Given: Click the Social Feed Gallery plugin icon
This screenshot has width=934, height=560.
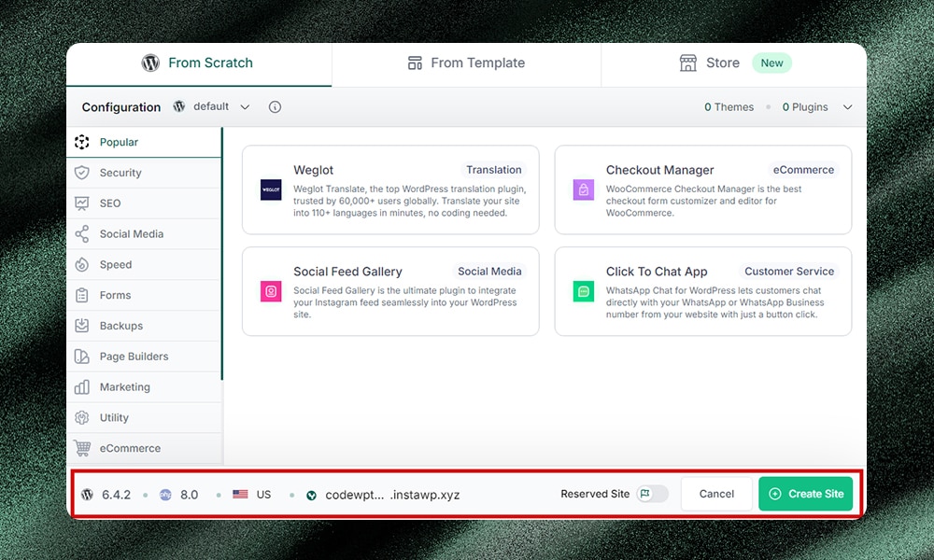Looking at the screenshot, I should pos(271,291).
